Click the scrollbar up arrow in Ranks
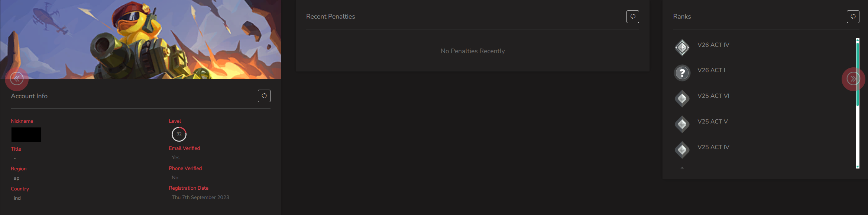The width and height of the screenshot is (868, 215). pyautogui.click(x=858, y=40)
